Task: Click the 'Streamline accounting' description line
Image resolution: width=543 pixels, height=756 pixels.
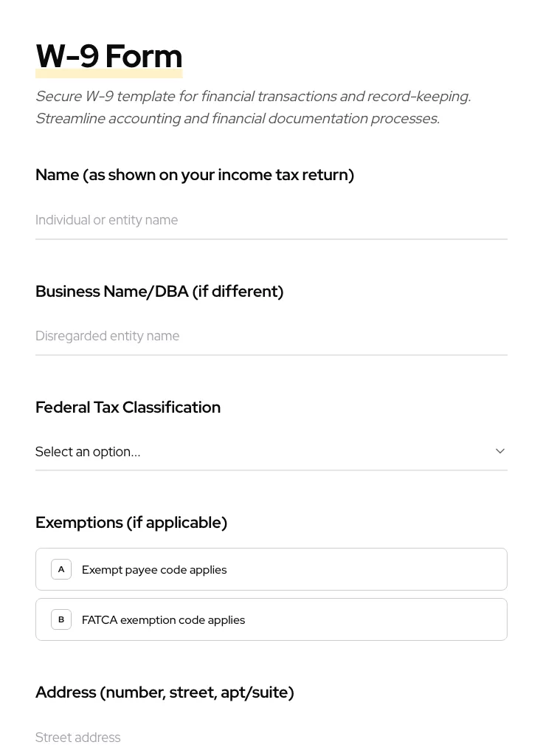Action: [237, 118]
